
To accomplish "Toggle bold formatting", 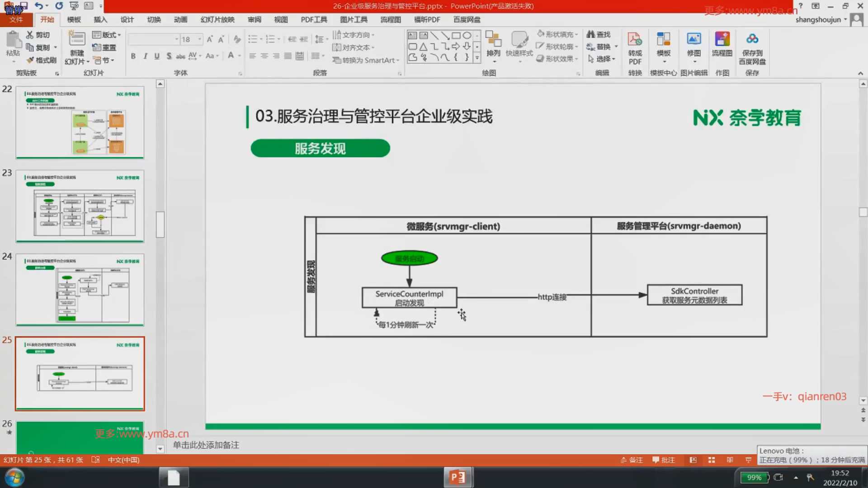I will click(133, 56).
